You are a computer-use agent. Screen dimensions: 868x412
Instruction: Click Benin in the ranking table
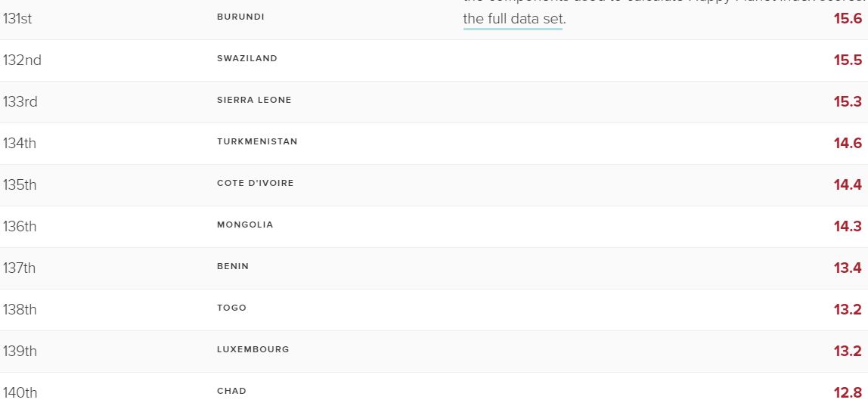[x=233, y=266]
